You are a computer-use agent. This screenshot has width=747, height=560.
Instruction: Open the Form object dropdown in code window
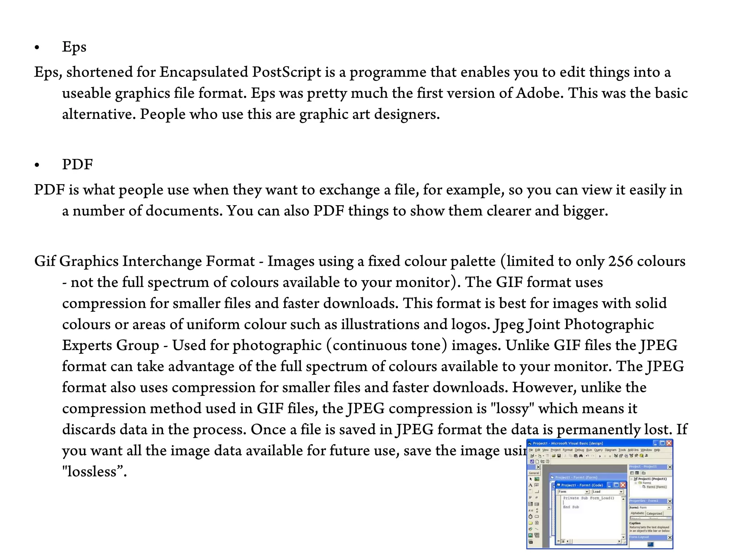(x=587, y=491)
